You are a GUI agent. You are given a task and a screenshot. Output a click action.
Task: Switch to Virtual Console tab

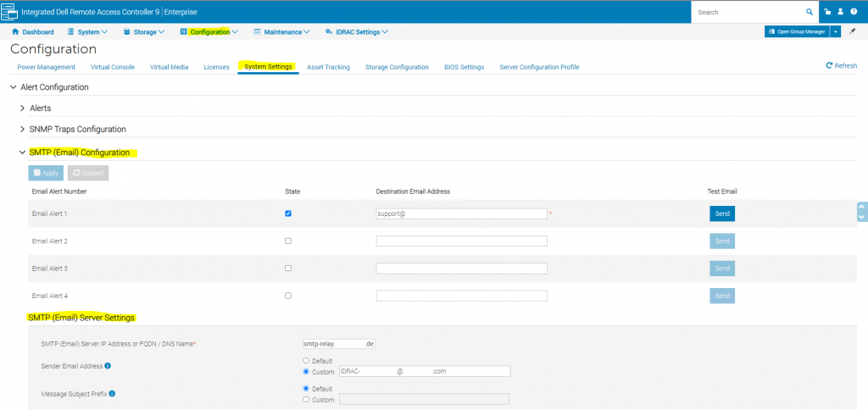(113, 67)
